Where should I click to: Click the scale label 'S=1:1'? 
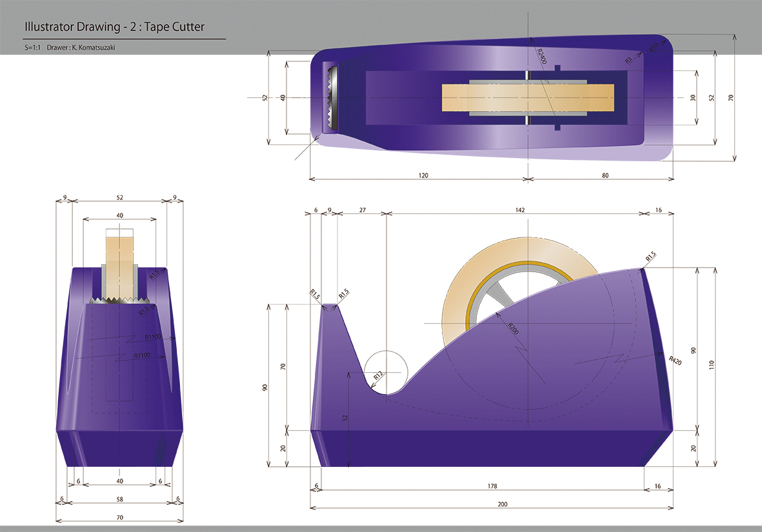(x=32, y=48)
